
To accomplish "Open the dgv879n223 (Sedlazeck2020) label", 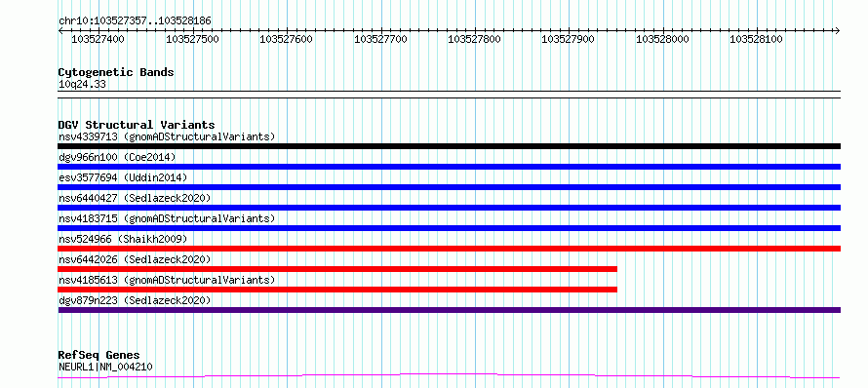I will [135, 300].
